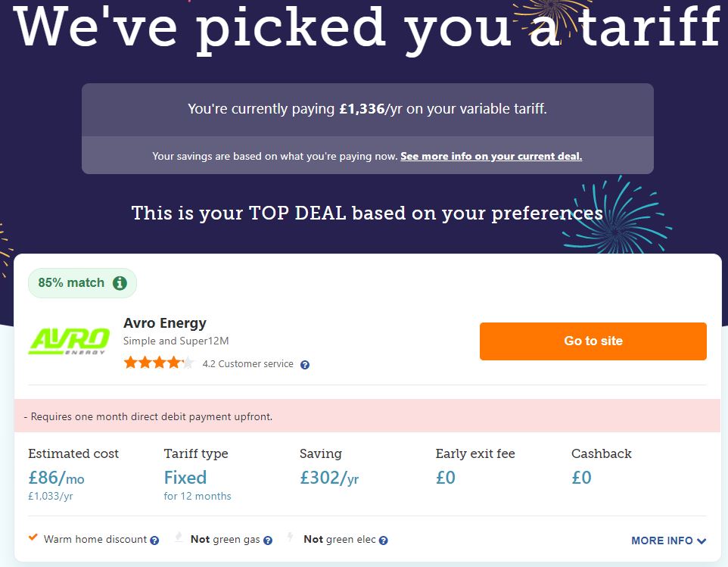Click the Fixed tariff type value
Screen dimensions: 728x567
pos(185,478)
